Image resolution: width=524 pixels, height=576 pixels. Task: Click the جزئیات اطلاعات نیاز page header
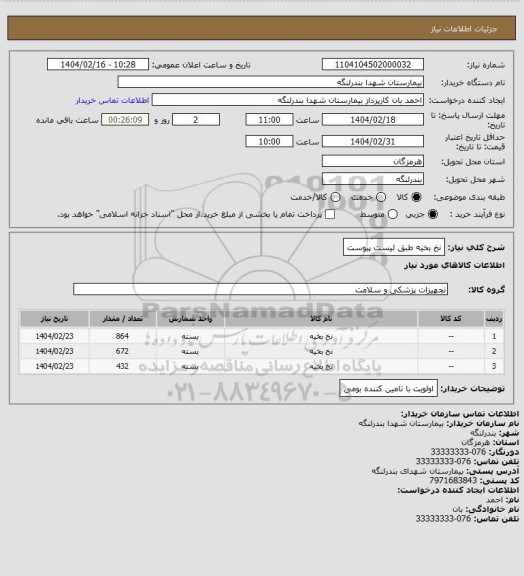click(464, 29)
